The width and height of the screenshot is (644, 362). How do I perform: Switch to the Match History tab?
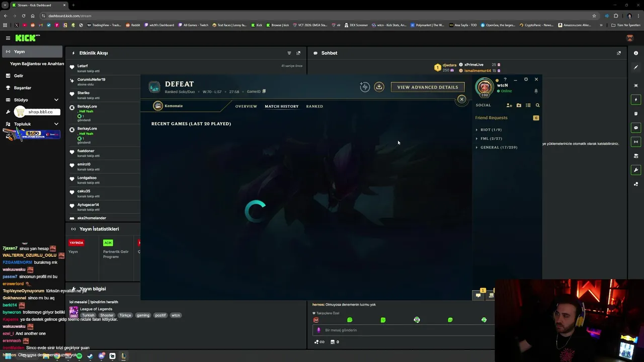coord(282,107)
